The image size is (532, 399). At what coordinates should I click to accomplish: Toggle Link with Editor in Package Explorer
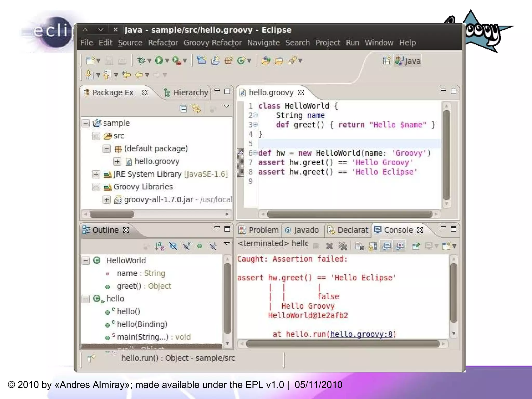point(196,109)
